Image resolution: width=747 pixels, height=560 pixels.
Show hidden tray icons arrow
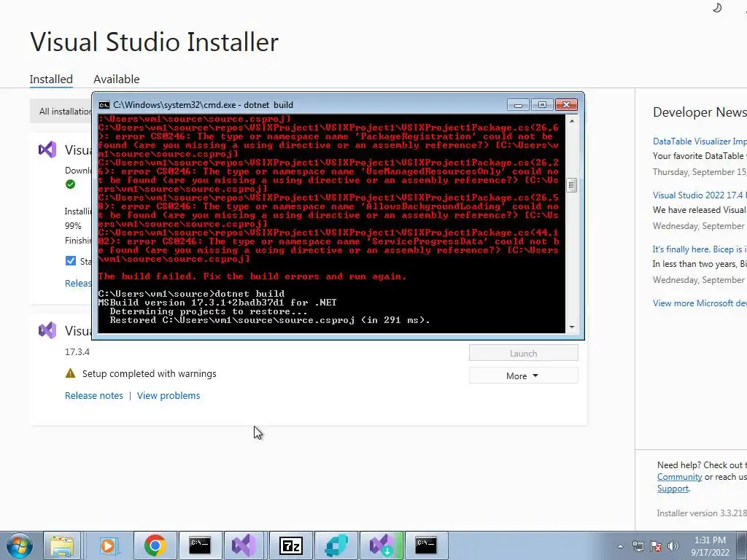(620, 546)
